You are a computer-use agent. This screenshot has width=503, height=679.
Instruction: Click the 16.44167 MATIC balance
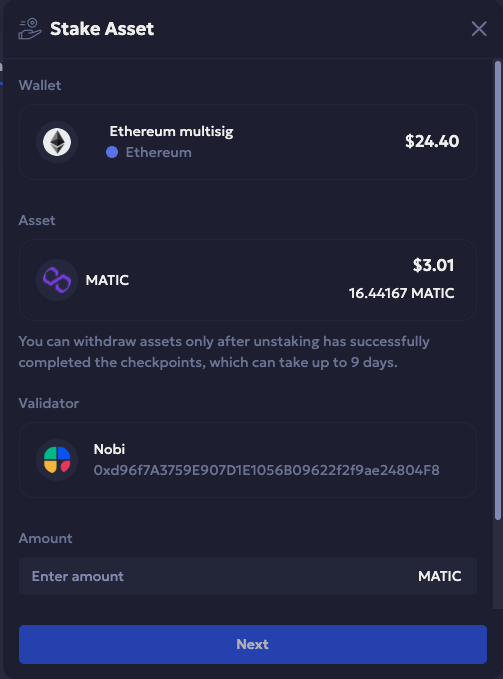point(402,293)
